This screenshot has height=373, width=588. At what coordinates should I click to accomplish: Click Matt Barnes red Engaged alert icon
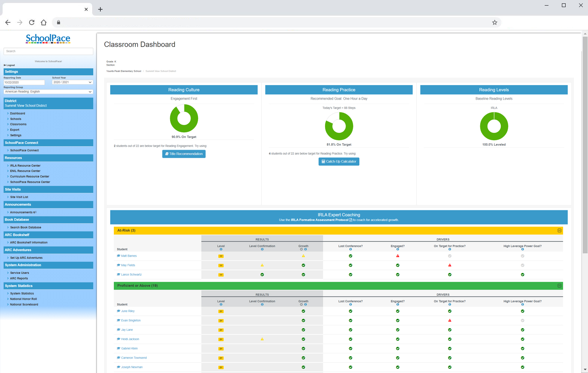click(398, 256)
